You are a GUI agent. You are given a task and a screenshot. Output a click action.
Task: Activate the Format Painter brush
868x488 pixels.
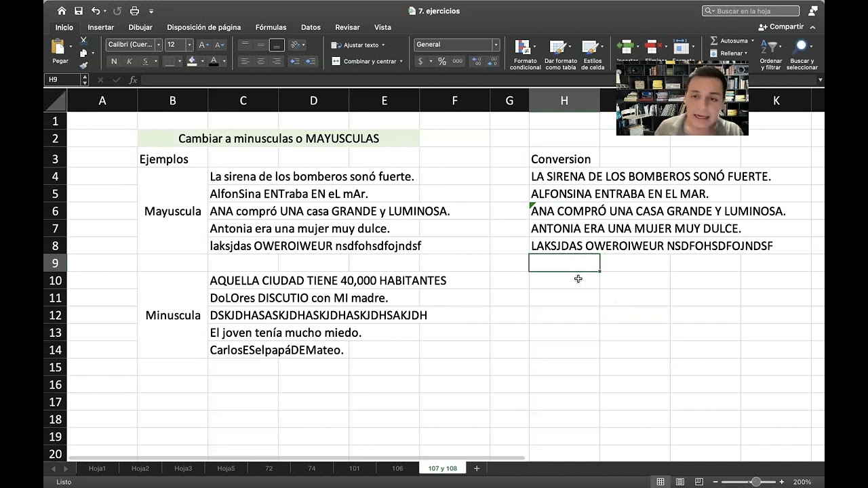pos(83,65)
